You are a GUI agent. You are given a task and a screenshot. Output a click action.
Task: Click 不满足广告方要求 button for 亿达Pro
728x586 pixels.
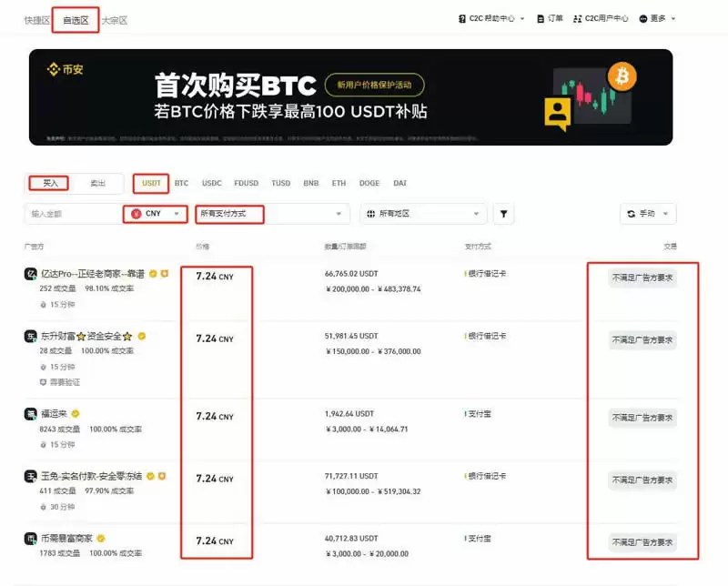pos(642,278)
